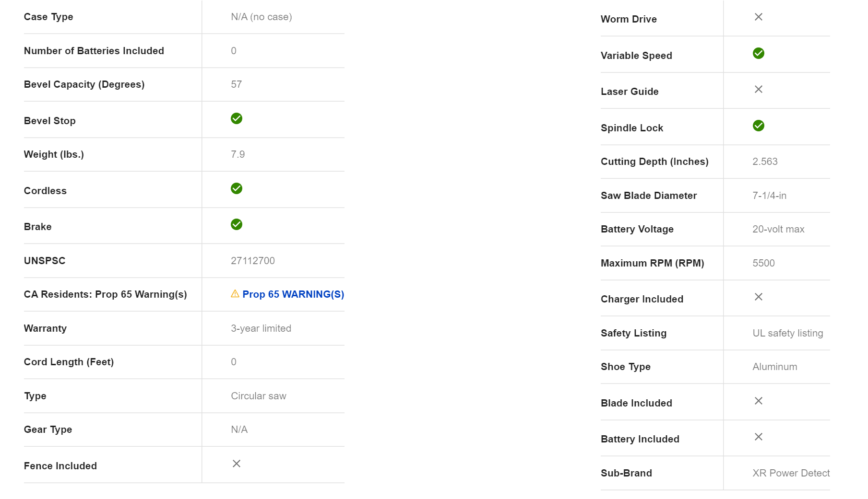Click the Battery Included X icon
Viewport: 868px width, 499px height.
tap(758, 437)
